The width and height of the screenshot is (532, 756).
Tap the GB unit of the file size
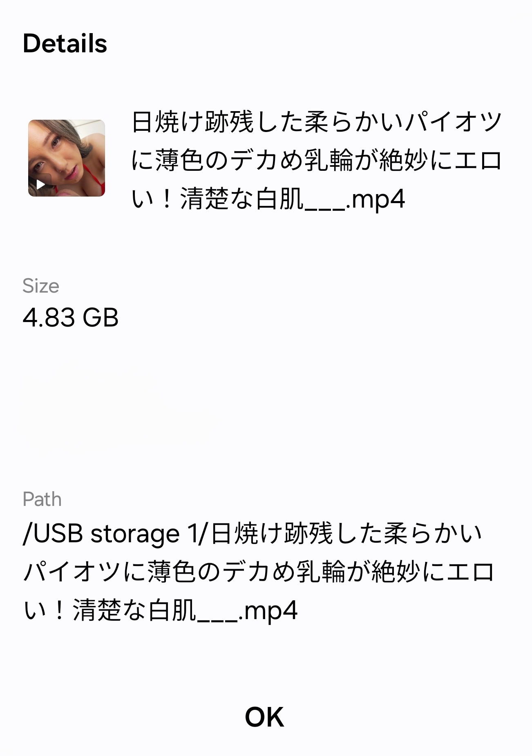101,318
